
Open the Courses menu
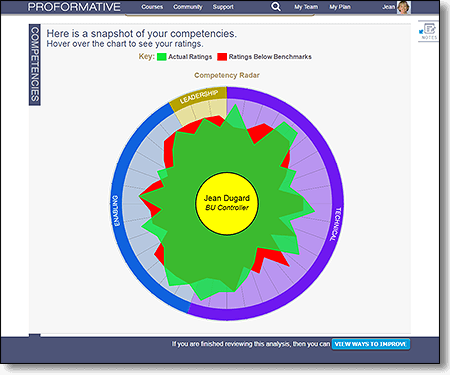pyautogui.click(x=152, y=7)
